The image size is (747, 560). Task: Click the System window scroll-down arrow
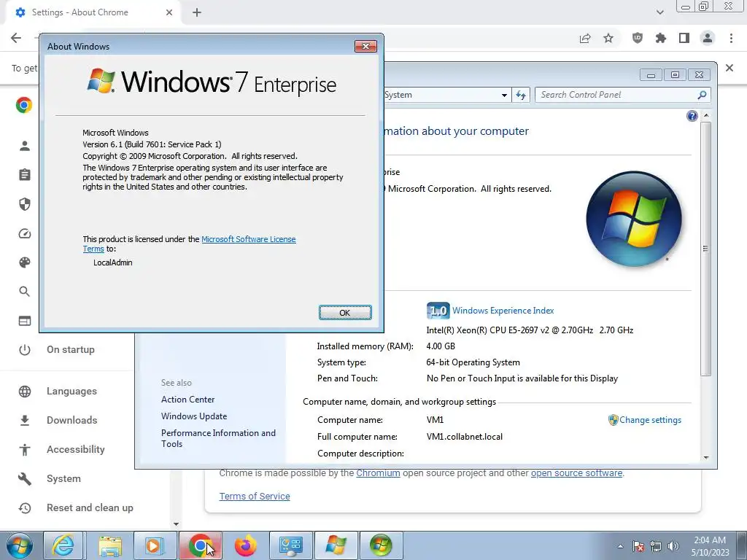(706, 458)
